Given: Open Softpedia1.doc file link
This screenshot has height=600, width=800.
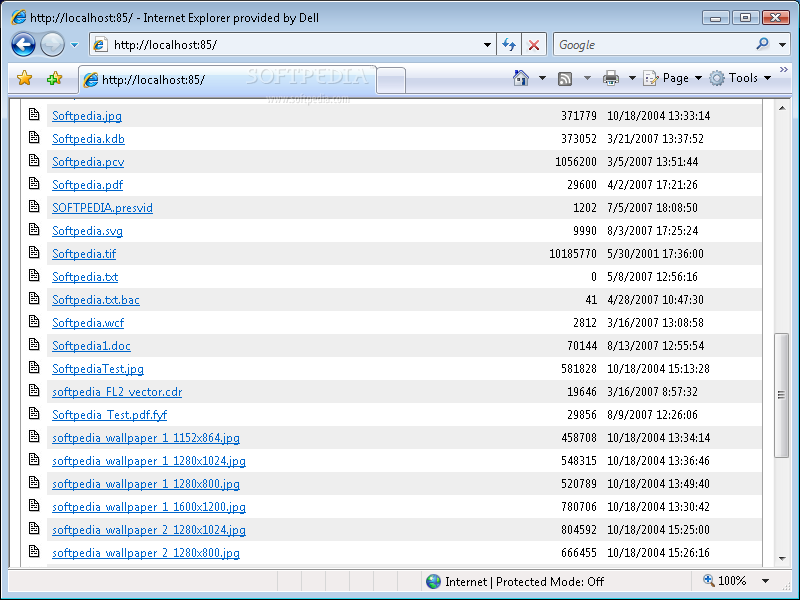Looking at the screenshot, I should pyautogui.click(x=91, y=345).
